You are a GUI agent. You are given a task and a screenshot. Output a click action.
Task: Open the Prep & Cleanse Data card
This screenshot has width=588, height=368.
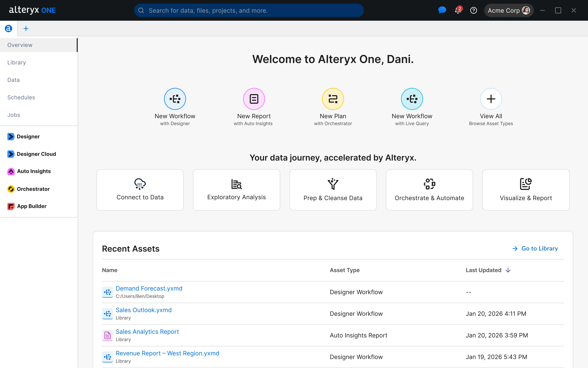[x=333, y=190]
